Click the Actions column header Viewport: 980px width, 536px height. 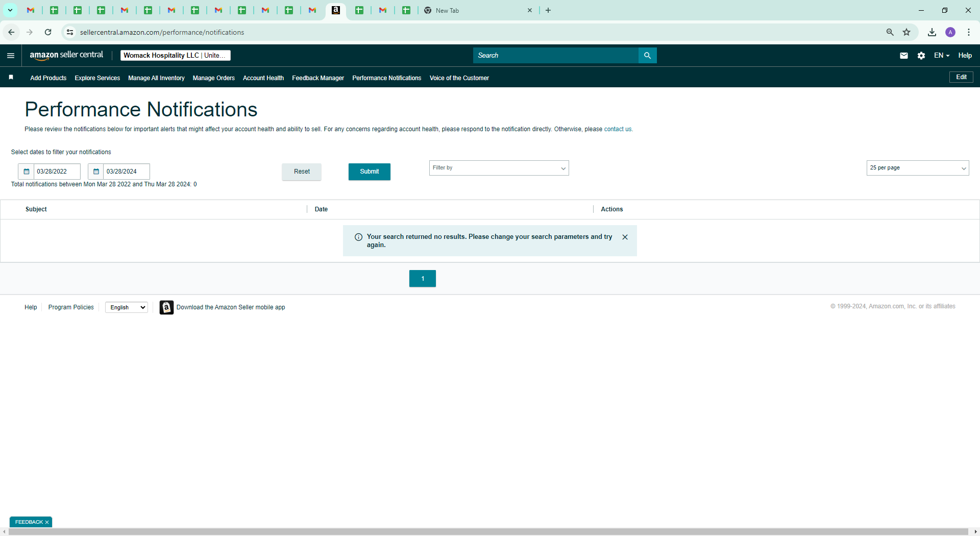[x=612, y=209]
